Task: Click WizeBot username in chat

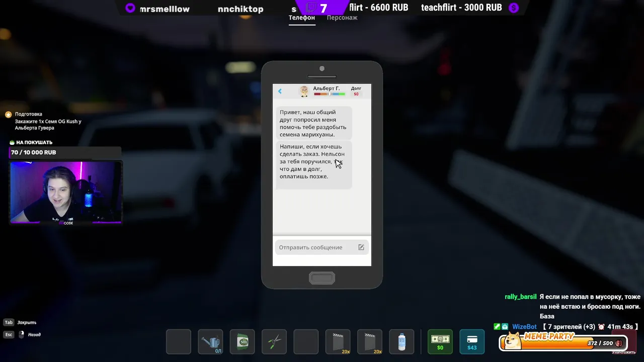Action: click(525, 327)
